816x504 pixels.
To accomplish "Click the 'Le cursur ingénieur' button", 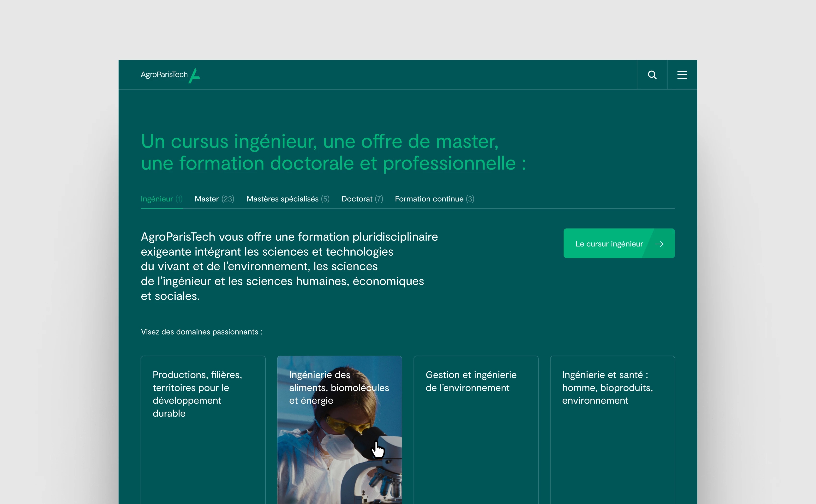I will 619,244.
